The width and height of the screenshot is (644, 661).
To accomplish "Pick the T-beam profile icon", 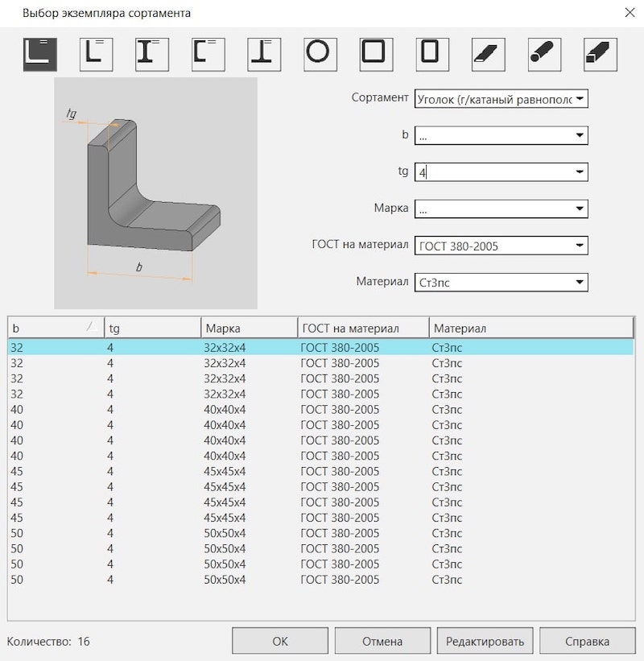I will click(x=264, y=55).
